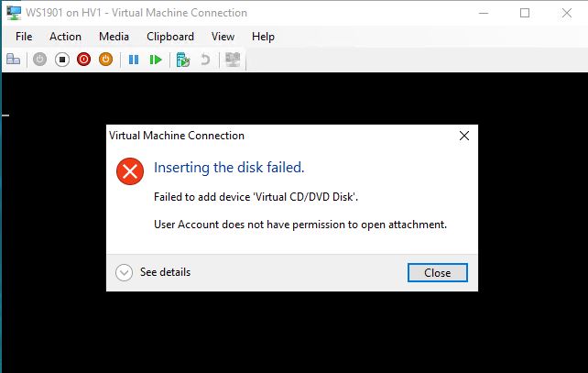Click the grey Start power icon
The image size is (588, 373).
[39, 60]
